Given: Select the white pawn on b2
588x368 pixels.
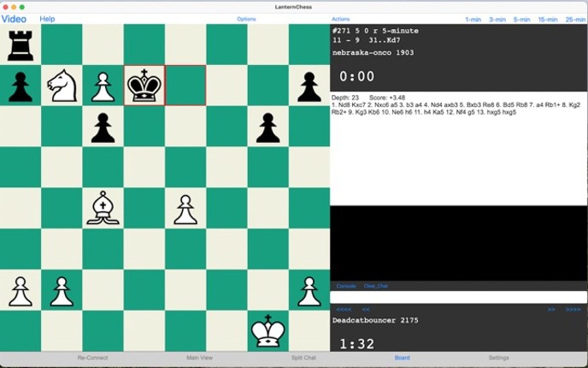Looking at the screenshot, I should [x=62, y=292].
